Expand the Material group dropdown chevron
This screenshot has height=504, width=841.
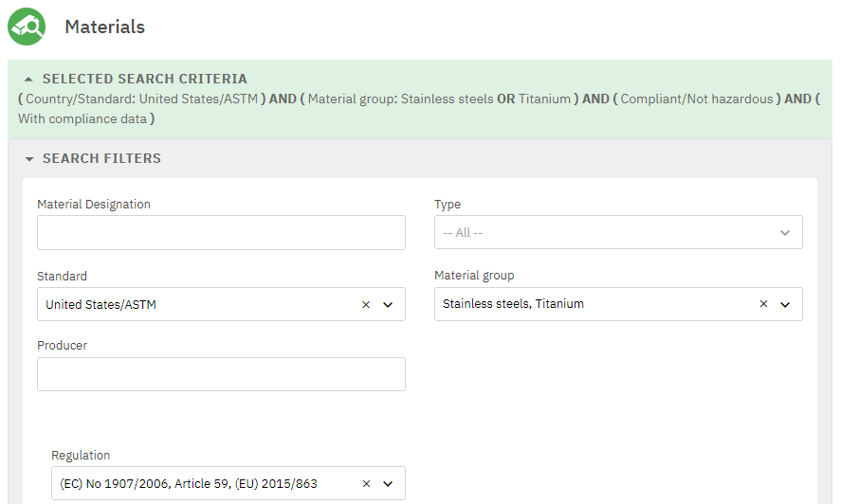click(x=785, y=305)
